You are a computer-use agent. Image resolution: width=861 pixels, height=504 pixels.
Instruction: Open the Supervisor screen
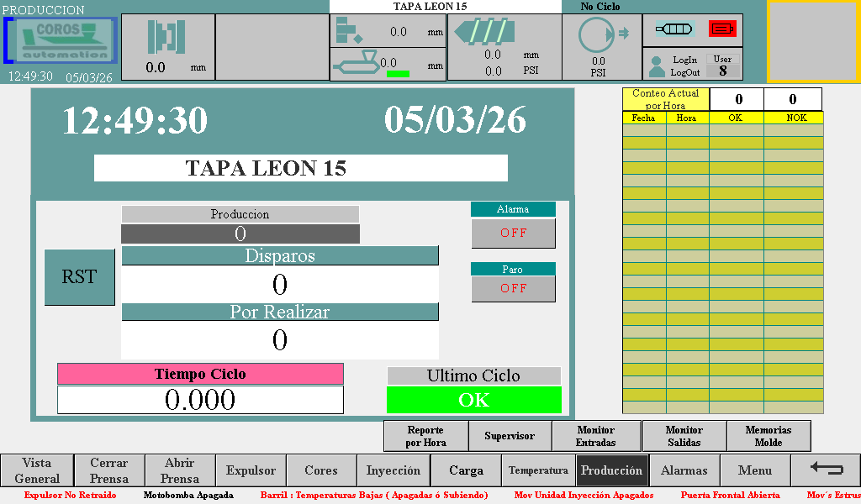[x=510, y=436]
